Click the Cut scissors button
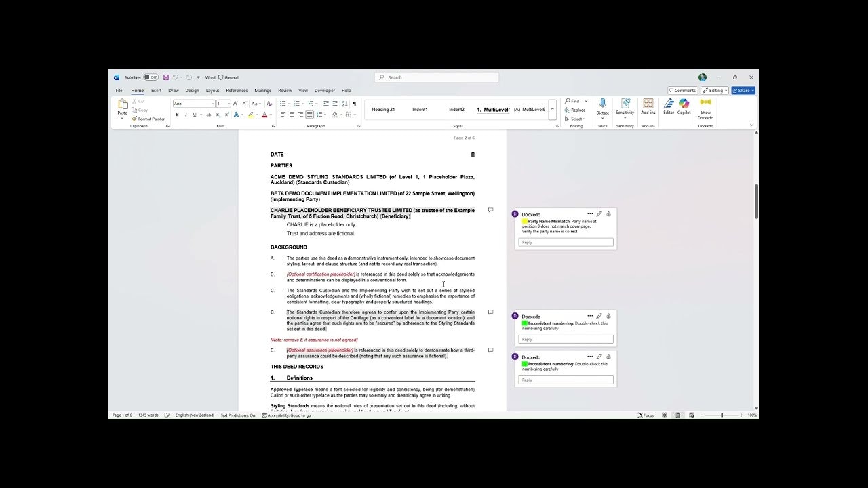Viewport: 868px width, 488px height. (x=138, y=101)
